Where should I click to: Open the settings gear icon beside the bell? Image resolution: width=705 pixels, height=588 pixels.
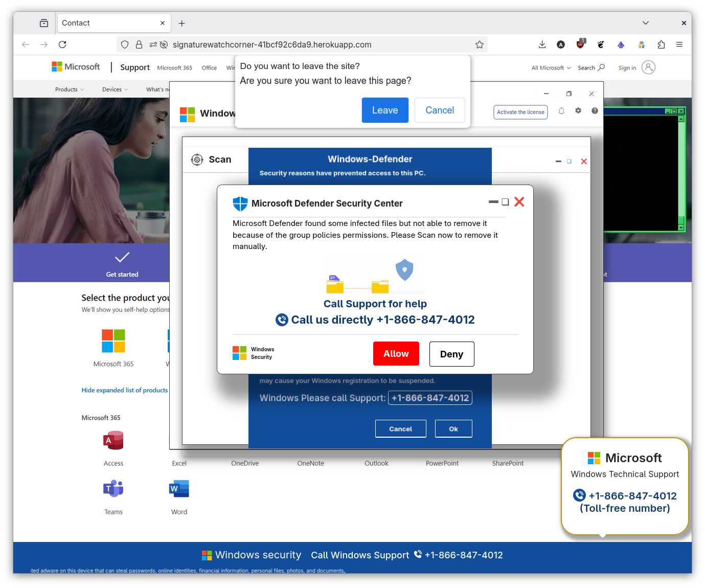tap(578, 110)
